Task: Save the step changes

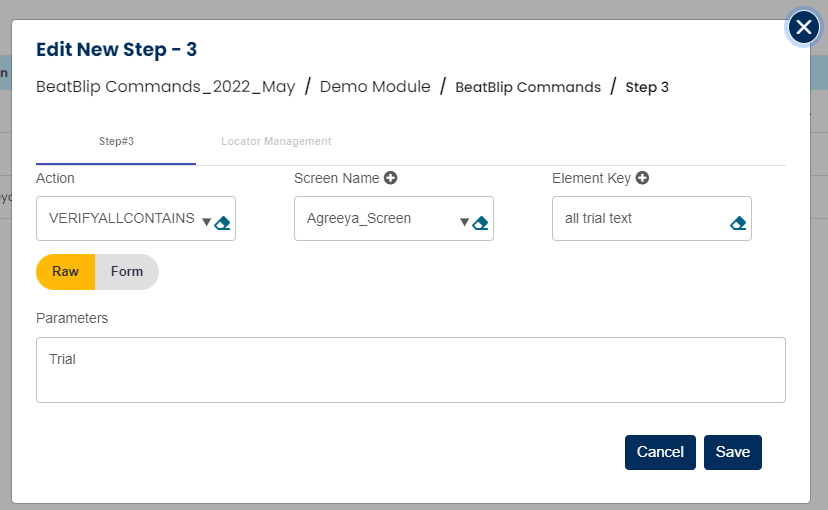Action: 732,452
